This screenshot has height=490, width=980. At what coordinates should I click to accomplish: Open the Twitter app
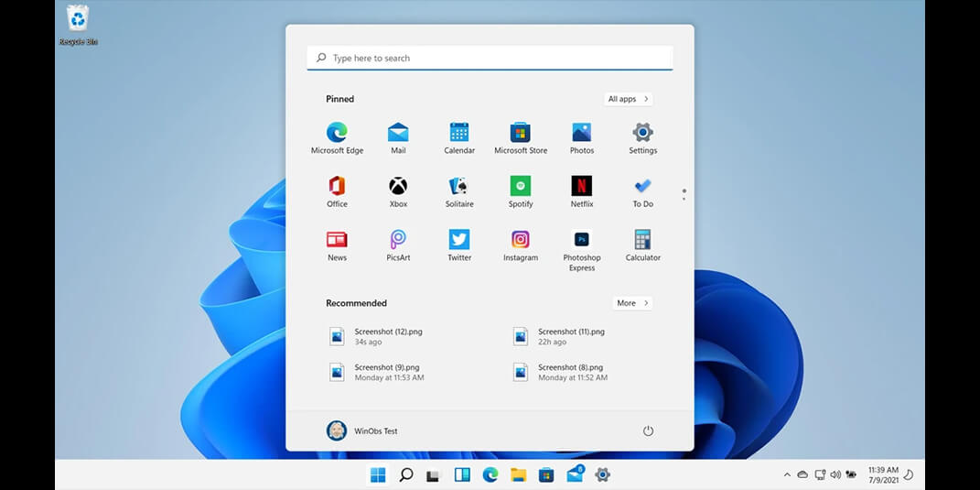point(459,245)
